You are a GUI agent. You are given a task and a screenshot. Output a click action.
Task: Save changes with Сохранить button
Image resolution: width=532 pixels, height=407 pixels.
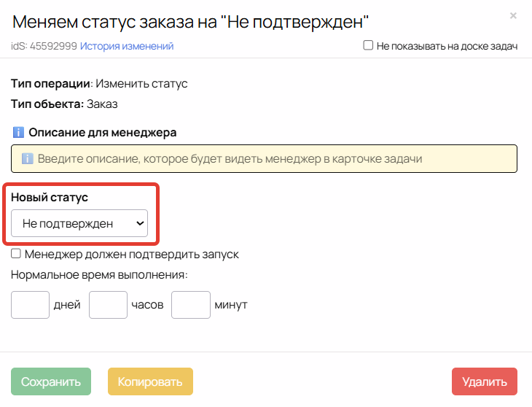(51, 381)
